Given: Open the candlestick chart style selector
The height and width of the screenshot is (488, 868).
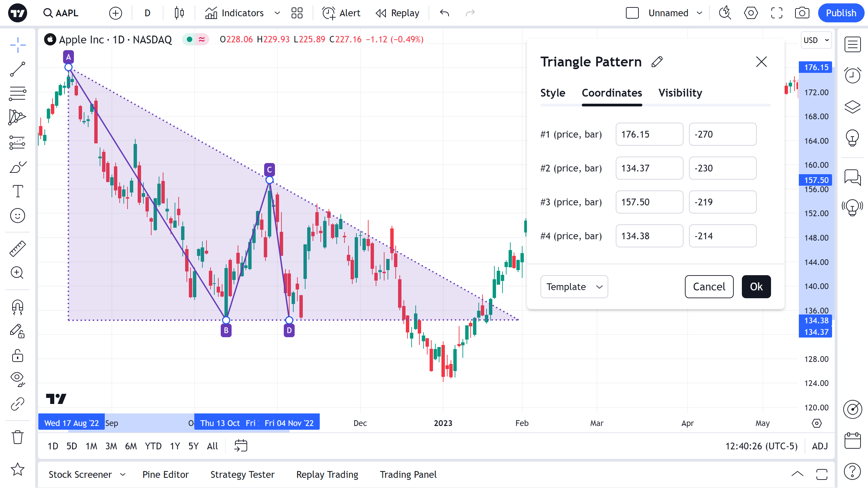Looking at the screenshot, I should pos(179,13).
